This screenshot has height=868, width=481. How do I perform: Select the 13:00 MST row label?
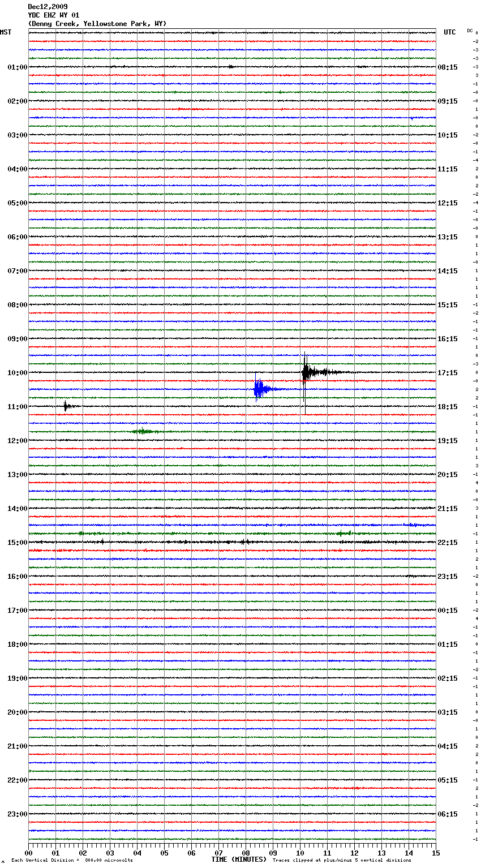click(17, 475)
